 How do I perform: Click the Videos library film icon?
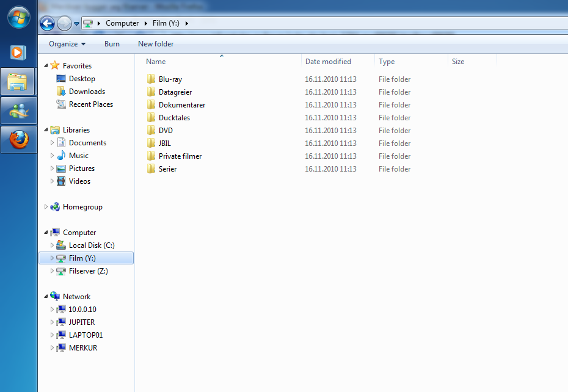[61, 181]
